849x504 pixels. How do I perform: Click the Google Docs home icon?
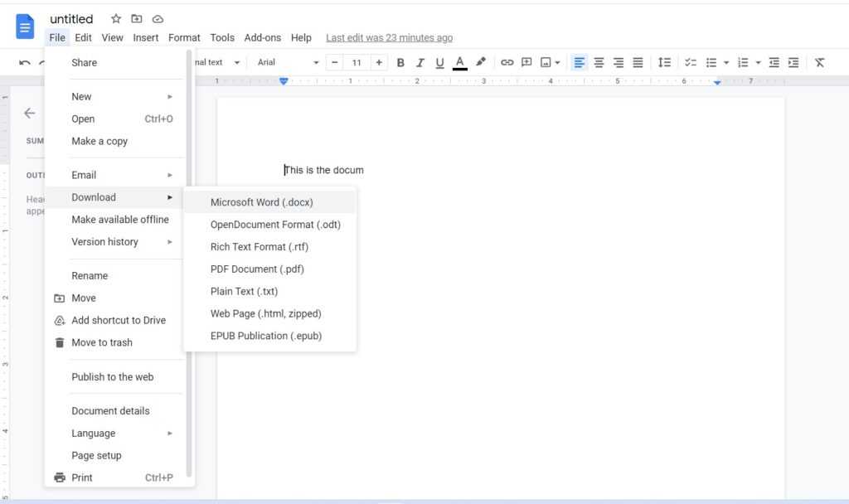click(25, 27)
